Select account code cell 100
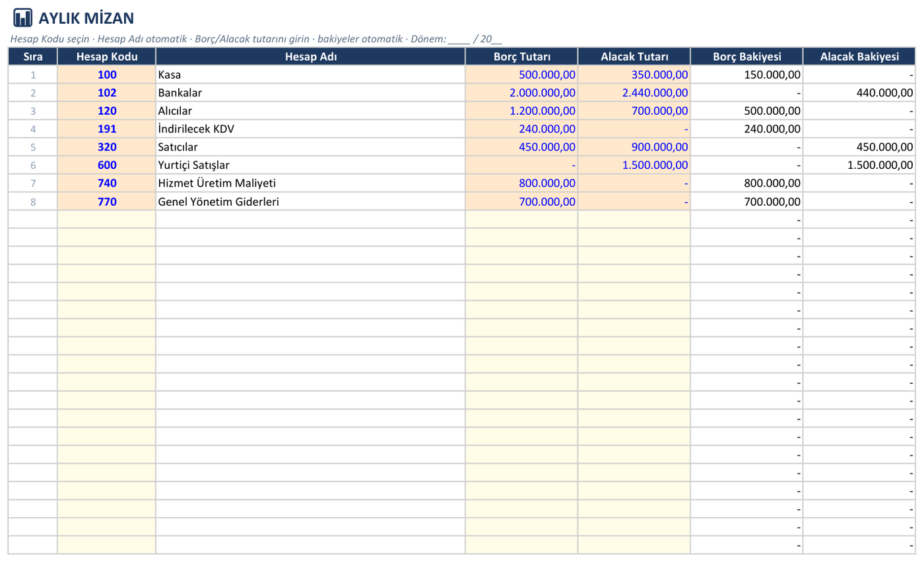Viewport: 924px width, 562px height. [107, 75]
